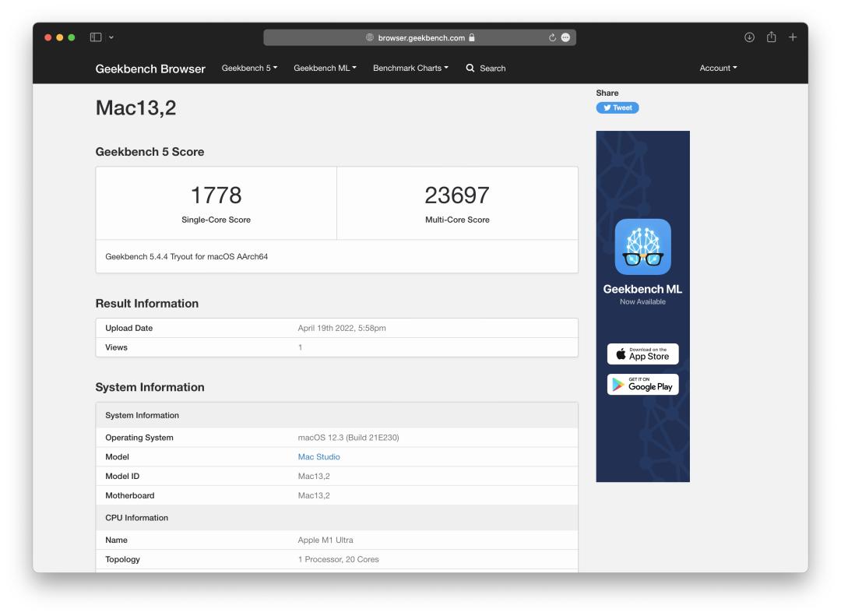Click operating system macOS 12.3 value
Image resolution: width=841 pixels, height=616 pixels.
pyautogui.click(x=348, y=438)
